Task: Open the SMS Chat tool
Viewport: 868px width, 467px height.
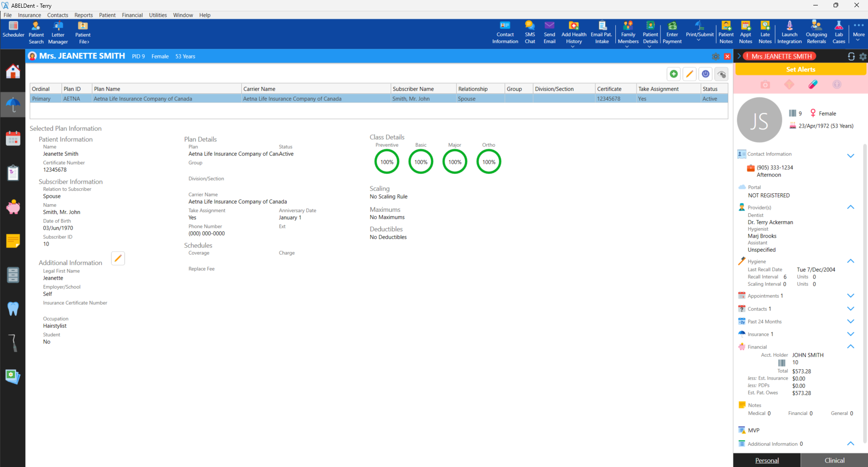Action: point(529,30)
